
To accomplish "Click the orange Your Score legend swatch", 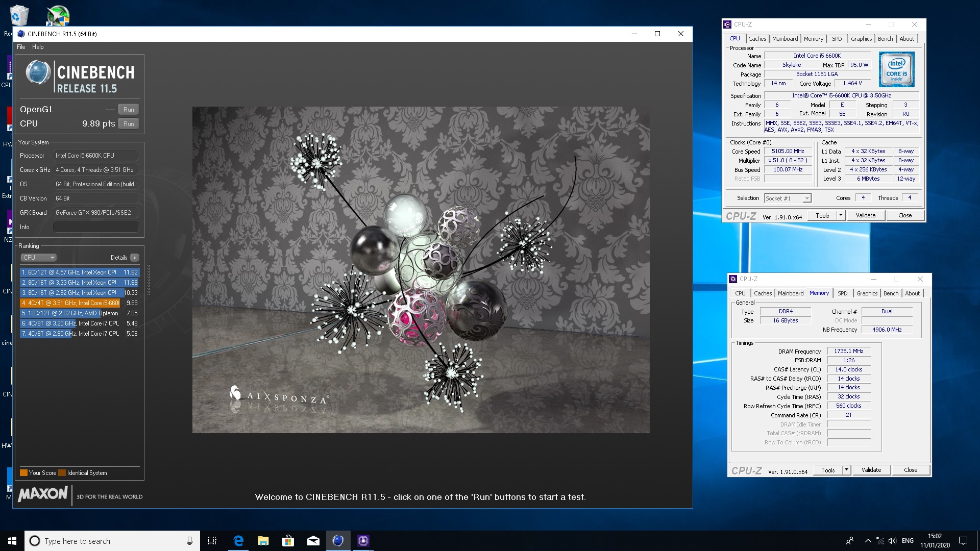I will (23, 472).
